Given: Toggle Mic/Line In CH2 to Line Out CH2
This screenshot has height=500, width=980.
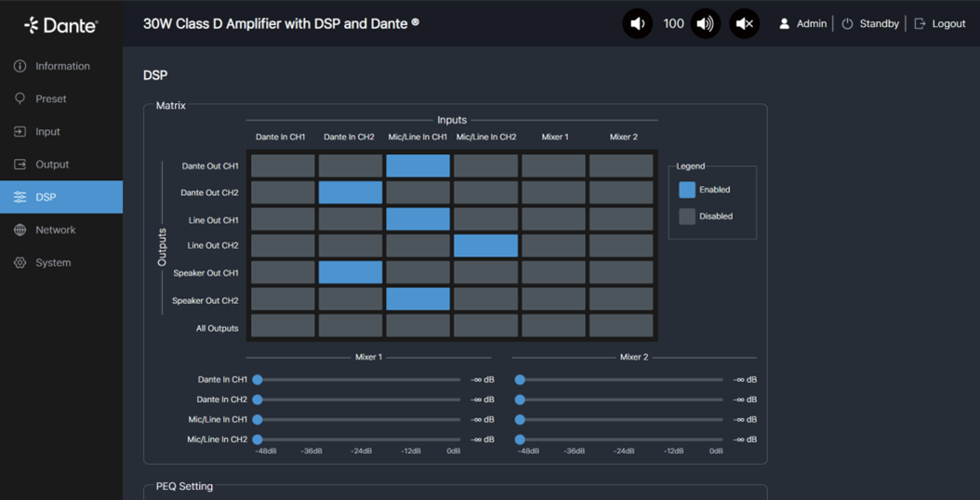Looking at the screenshot, I should 485,246.
